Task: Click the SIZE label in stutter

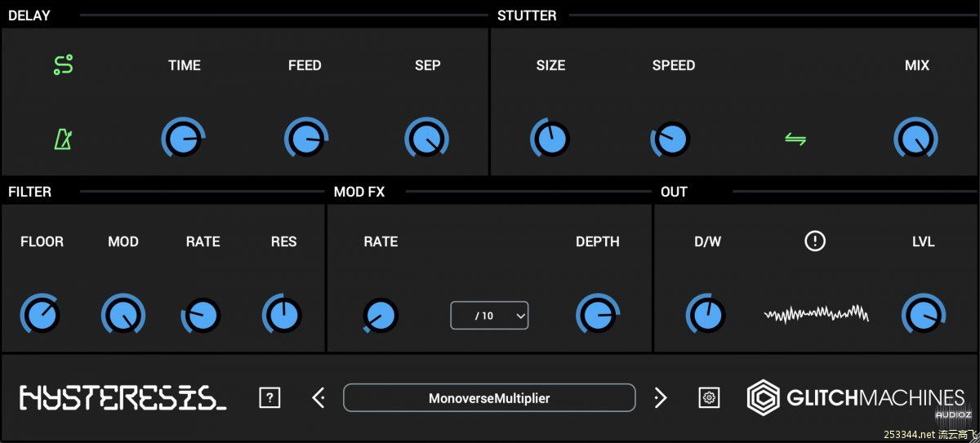Action: tap(550, 65)
